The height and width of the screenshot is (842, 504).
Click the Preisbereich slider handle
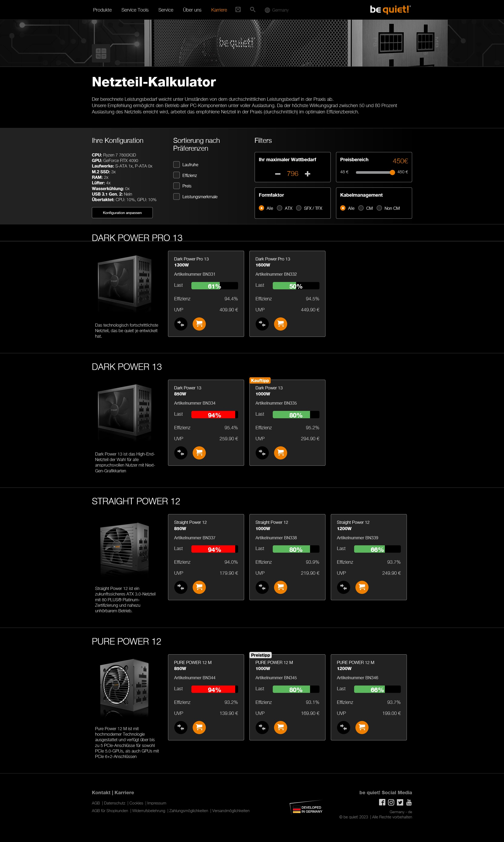392,172
